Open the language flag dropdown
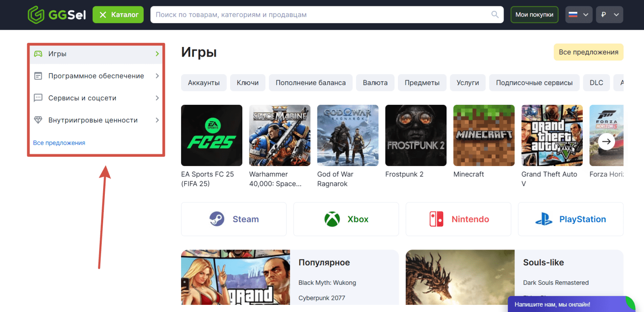 579,15
